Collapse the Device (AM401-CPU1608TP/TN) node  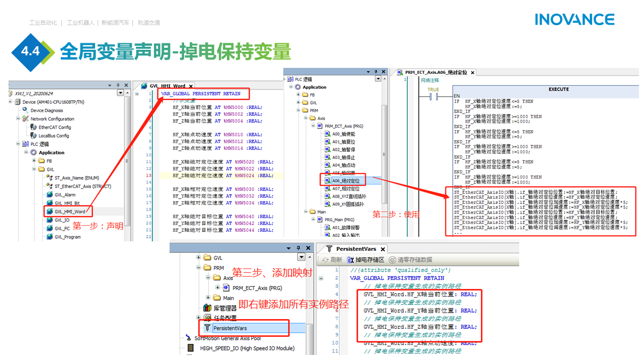[x=10, y=102]
